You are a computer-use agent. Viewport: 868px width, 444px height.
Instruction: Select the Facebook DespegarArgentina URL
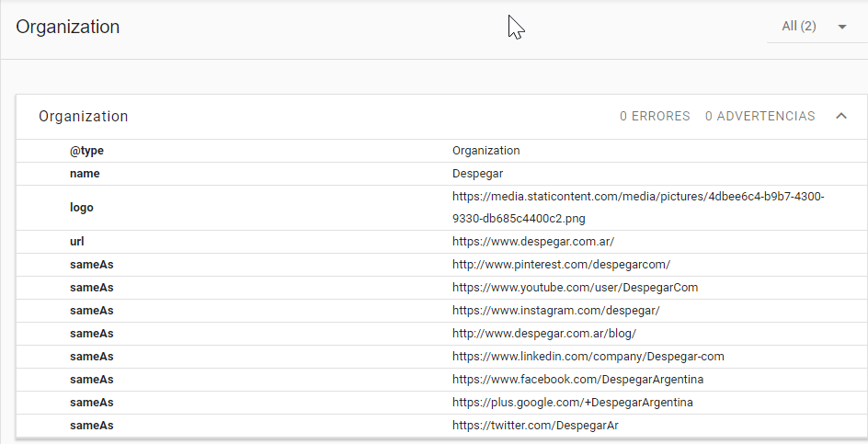coord(578,380)
